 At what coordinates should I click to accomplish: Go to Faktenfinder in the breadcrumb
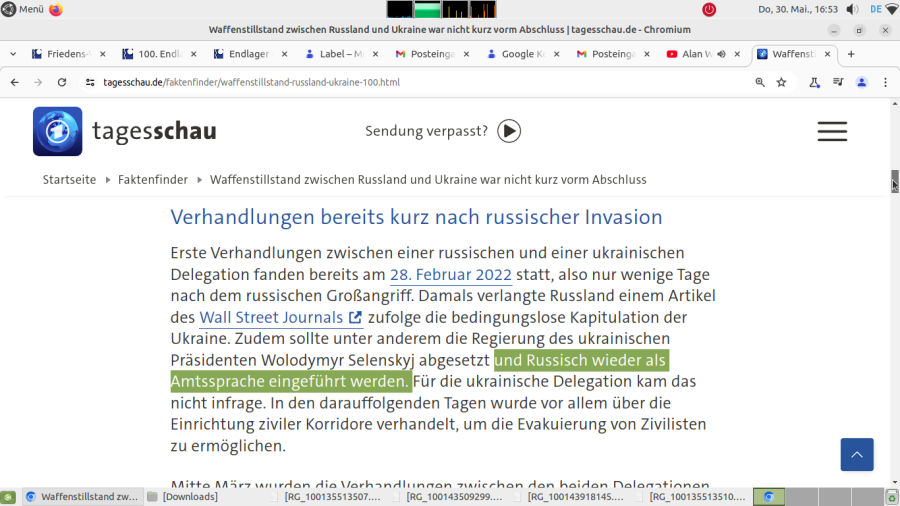(x=153, y=180)
